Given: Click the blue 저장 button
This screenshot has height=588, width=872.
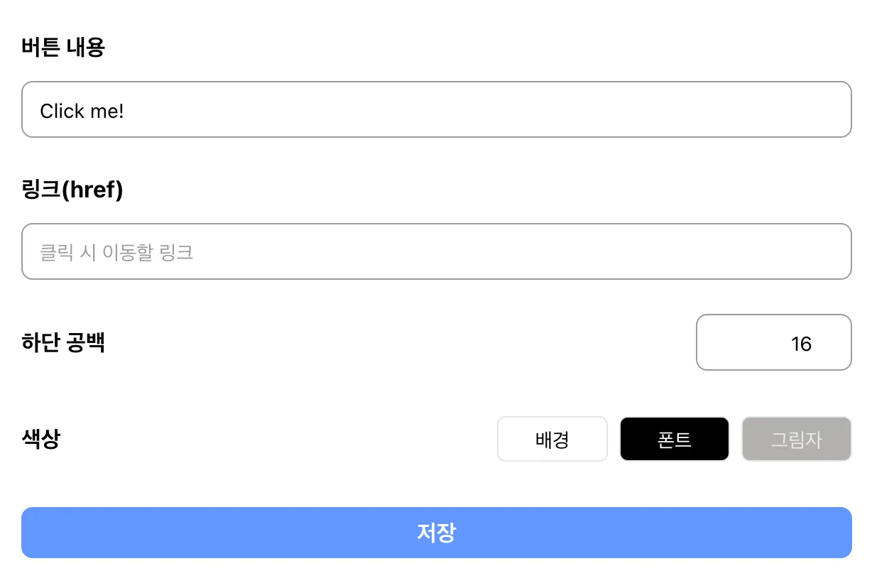Looking at the screenshot, I should click(x=436, y=533).
